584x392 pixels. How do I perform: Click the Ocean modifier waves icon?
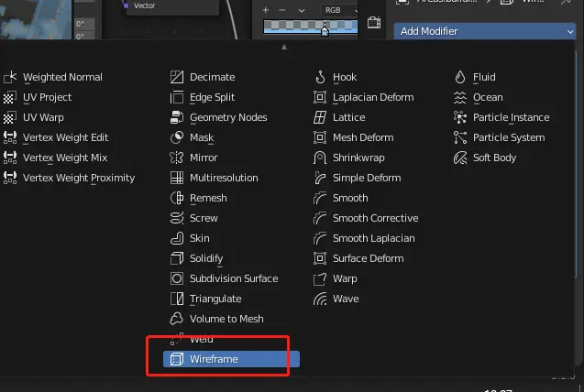click(460, 97)
